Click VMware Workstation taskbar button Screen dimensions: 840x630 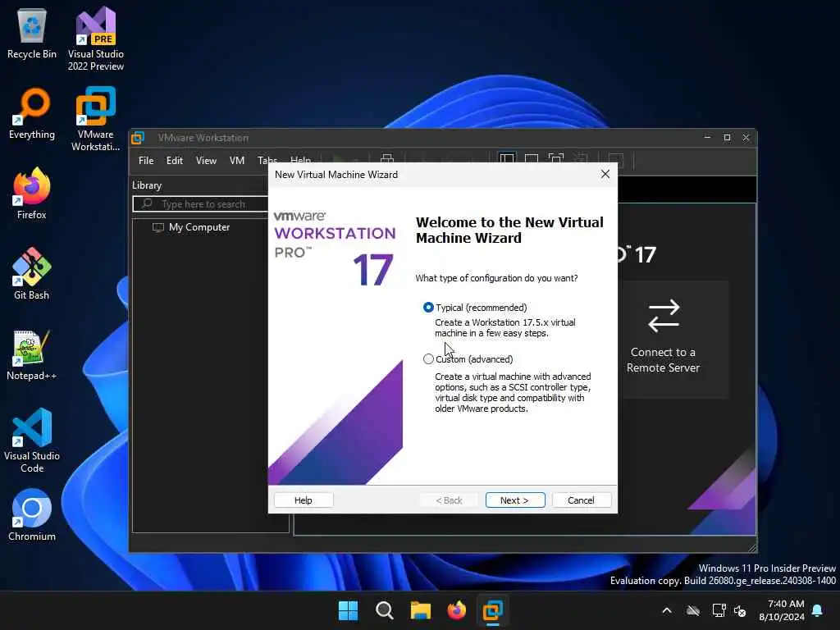pos(492,610)
